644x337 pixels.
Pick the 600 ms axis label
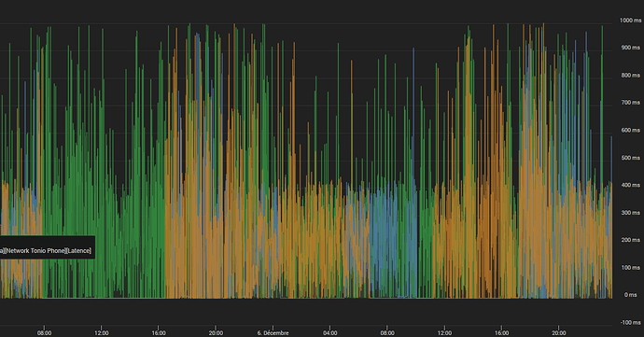[x=631, y=131]
